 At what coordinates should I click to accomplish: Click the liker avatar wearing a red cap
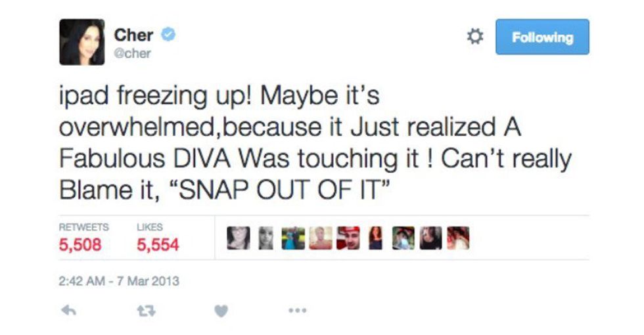pyautogui.click(x=348, y=238)
